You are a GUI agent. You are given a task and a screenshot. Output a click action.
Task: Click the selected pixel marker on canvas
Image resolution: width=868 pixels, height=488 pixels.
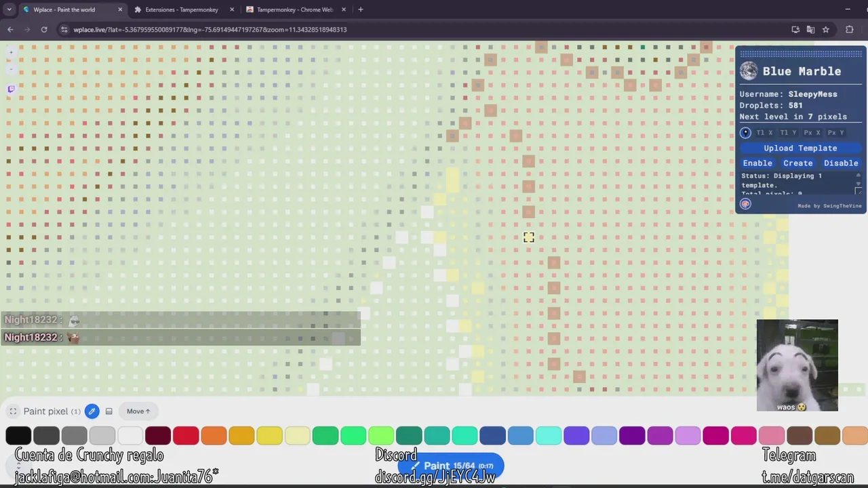point(529,237)
